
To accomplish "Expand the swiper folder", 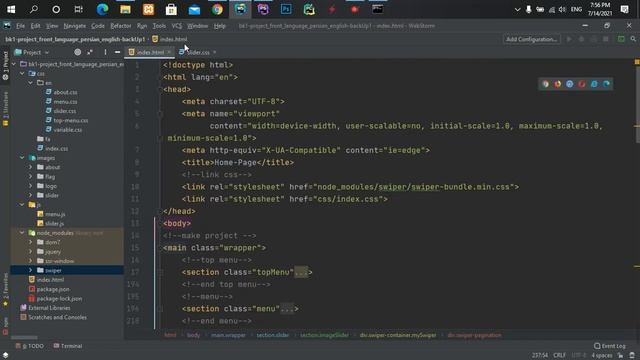I will click(31, 270).
